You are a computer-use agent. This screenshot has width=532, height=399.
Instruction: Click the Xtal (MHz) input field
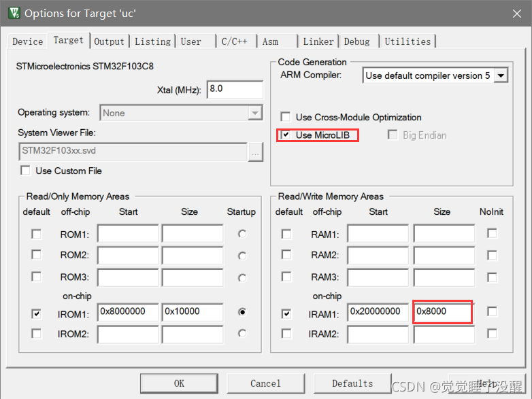(235, 90)
